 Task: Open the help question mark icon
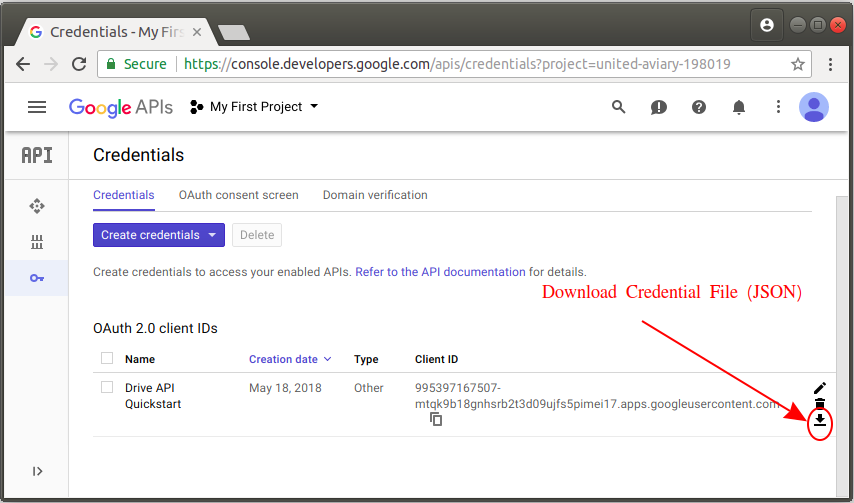click(699, 107)
